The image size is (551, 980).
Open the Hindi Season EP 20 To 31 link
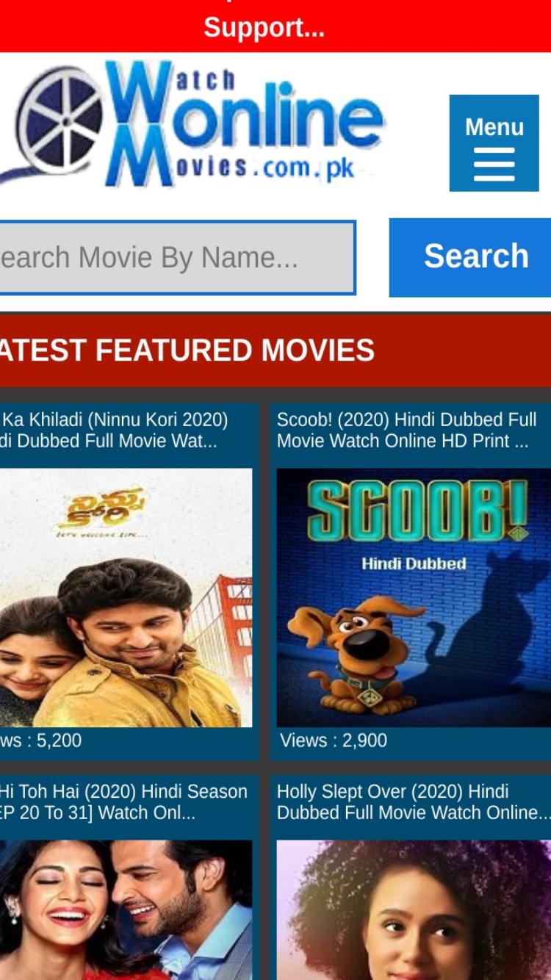coord(123,802)
